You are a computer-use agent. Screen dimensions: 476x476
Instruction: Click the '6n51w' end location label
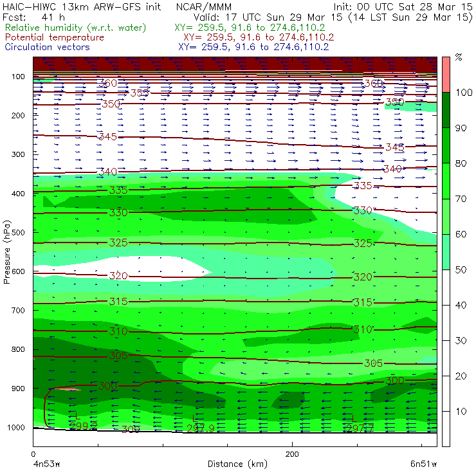(x=423, y=464)
